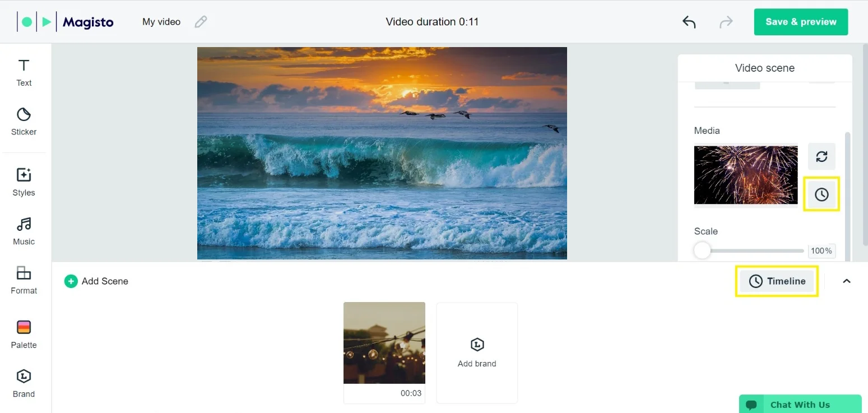The height and width of the screenshot is (413, 868).
Task: Open the Format options
Action: click(24, 280)
